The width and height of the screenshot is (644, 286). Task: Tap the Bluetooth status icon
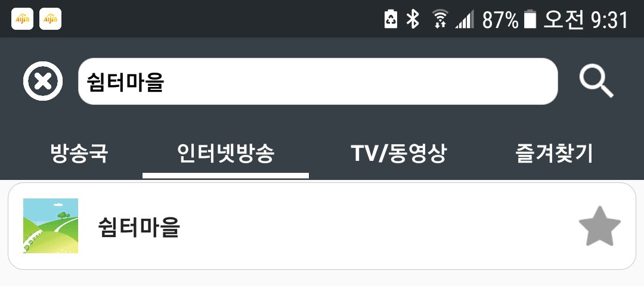click(x=413, y=19)
